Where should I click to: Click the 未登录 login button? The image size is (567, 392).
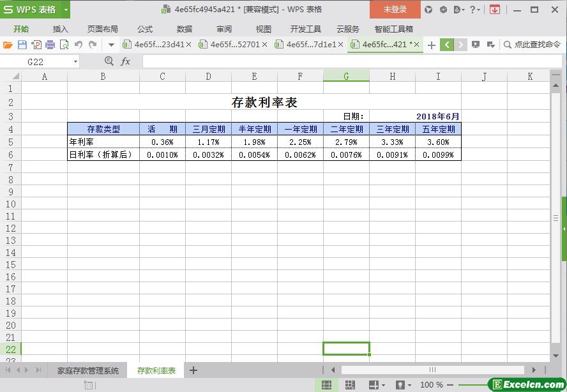point(395,10)
